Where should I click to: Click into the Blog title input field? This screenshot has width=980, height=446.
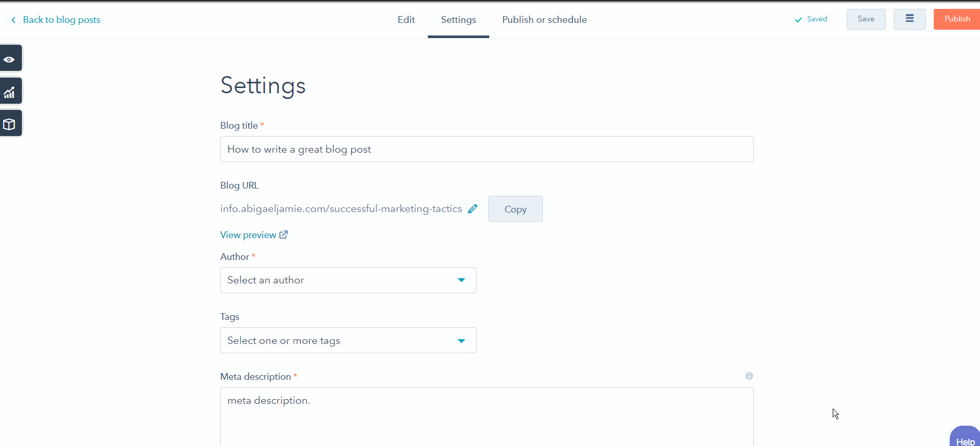click(x=487, y=149)
